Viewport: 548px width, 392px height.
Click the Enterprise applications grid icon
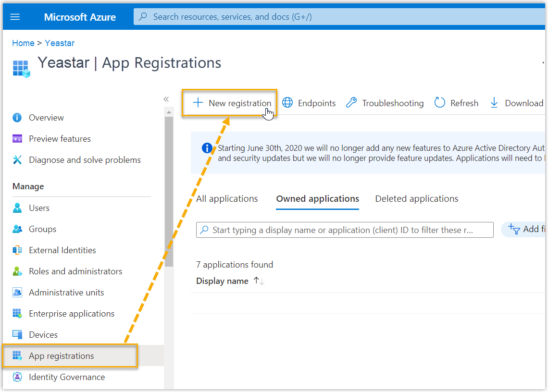pos(17,314)
